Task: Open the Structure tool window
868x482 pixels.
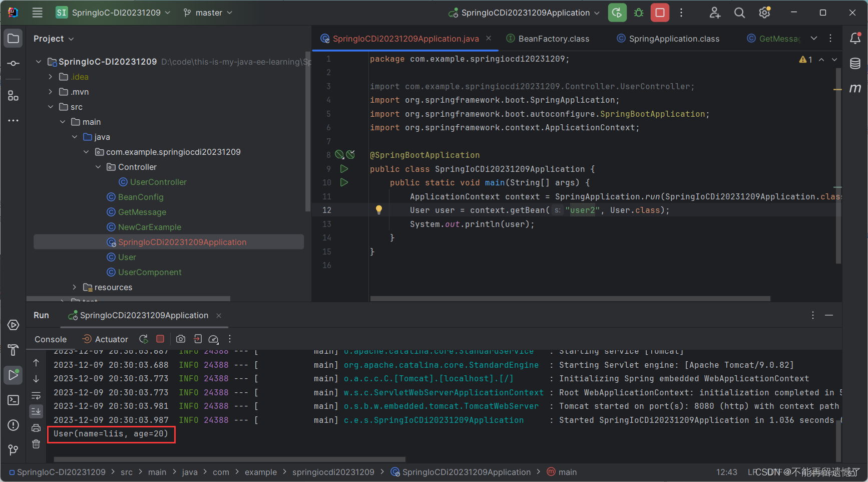Action: pos(13,95)
